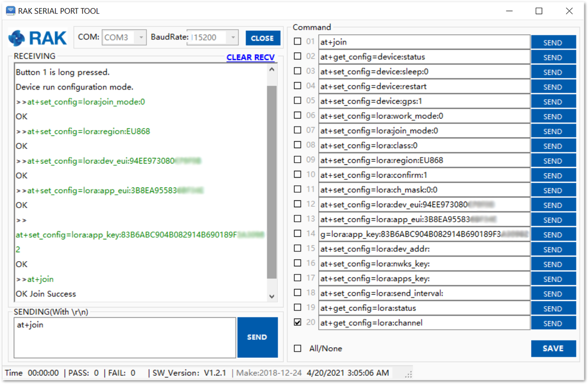Check the box for command 02
Screen dimensions: 588x384
[x=297, y=56]
